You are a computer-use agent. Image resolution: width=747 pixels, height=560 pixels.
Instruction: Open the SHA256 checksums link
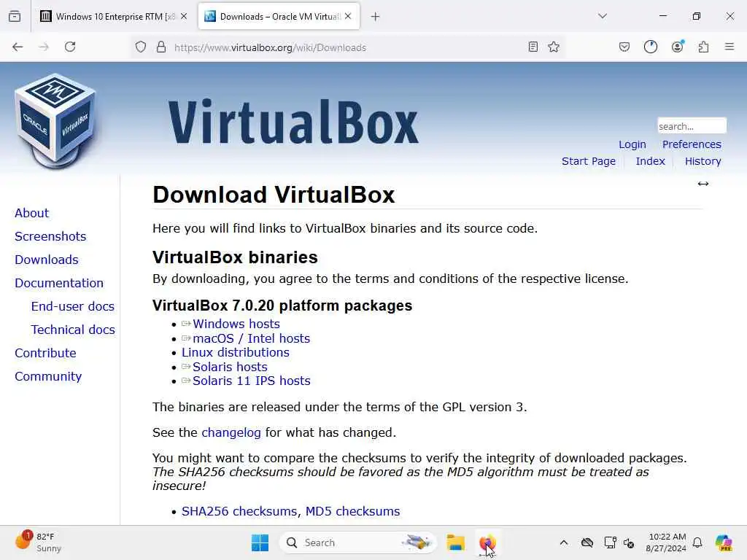point(239,511)
